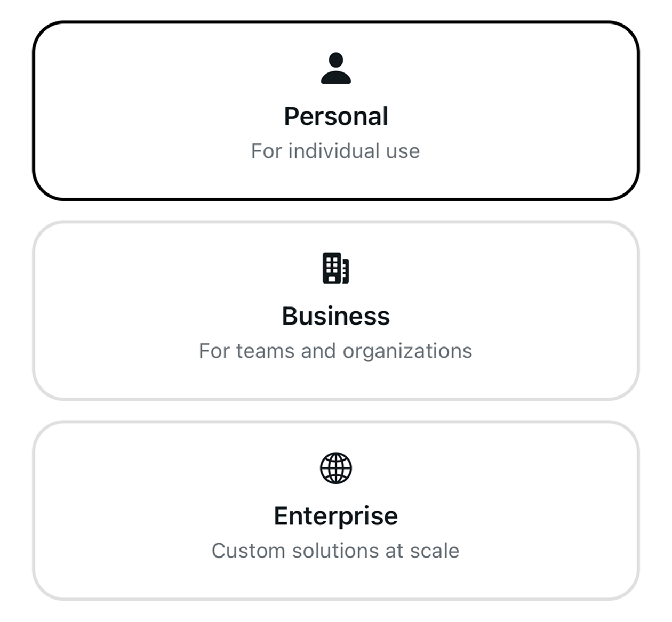The image size is (672, 622).
Task: Choose the option with the building icon
Action: [336, 311]
